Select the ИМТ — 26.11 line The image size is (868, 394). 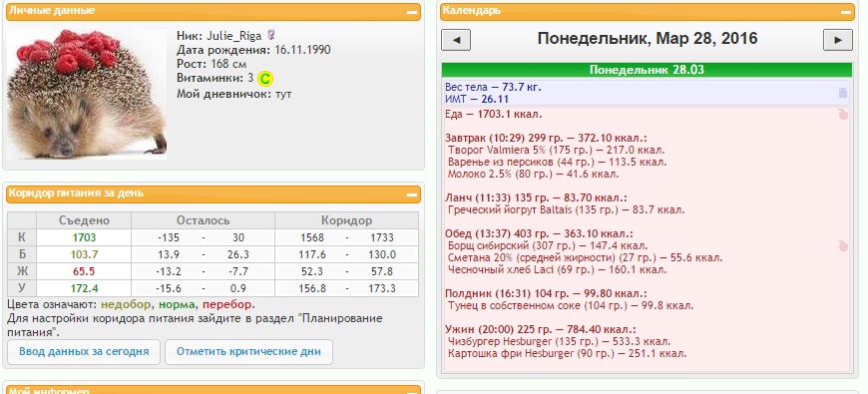[477, 99]
